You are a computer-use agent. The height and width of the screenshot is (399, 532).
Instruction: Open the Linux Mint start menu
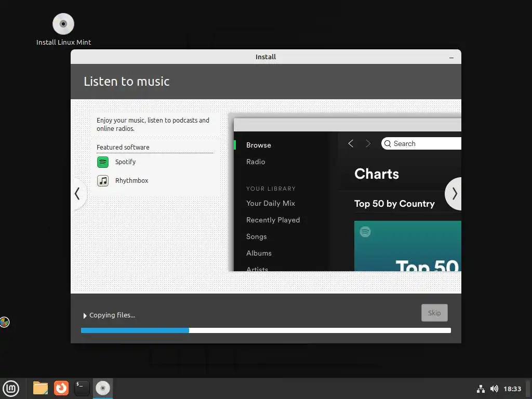[11, 388]
